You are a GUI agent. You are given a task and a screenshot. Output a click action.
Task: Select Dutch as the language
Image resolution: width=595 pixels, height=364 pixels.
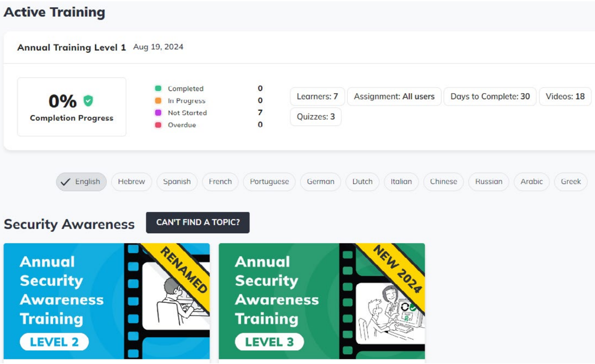coord(363,182)
